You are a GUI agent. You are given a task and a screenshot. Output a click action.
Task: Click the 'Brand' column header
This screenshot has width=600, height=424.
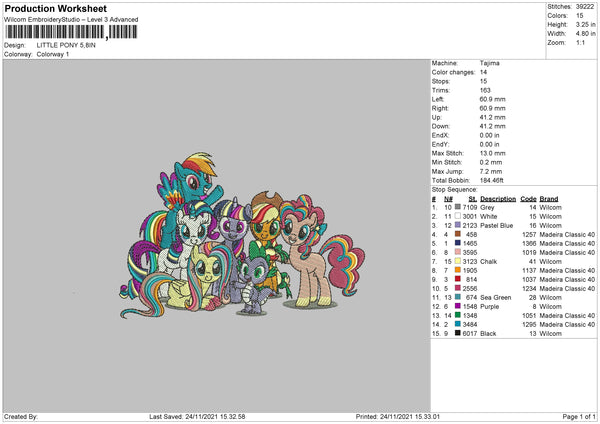(549, 199)
